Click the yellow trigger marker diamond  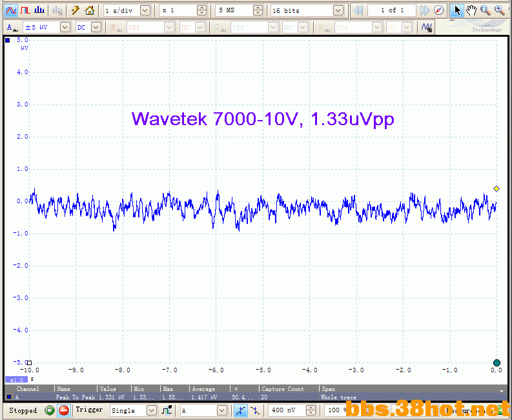tap(497, 188)
